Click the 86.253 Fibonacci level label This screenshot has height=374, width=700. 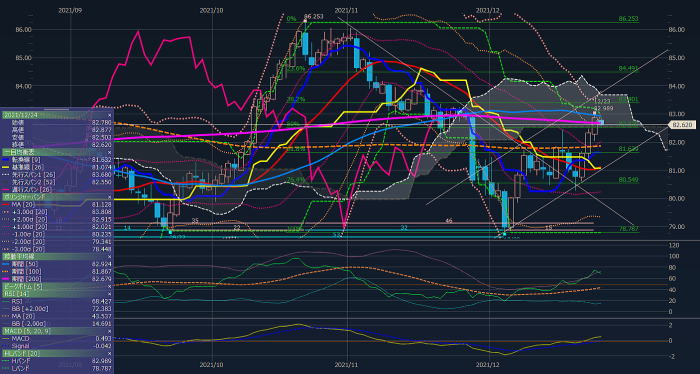tap(628, 19)
